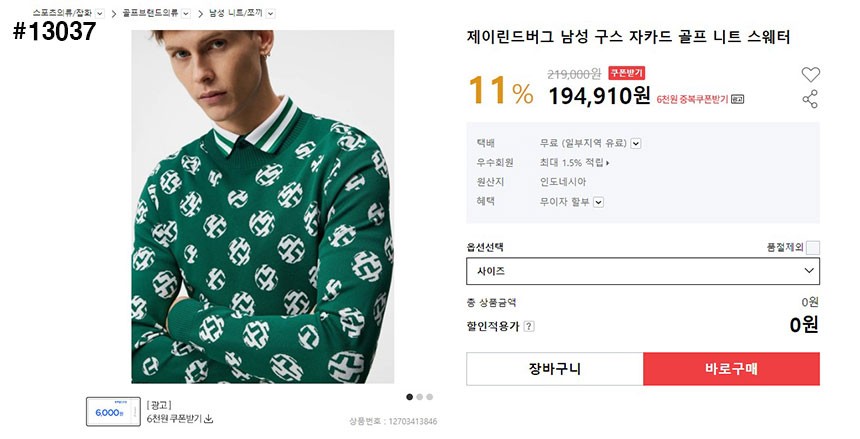Click the 바로구매 buy now button

point(731,369)
